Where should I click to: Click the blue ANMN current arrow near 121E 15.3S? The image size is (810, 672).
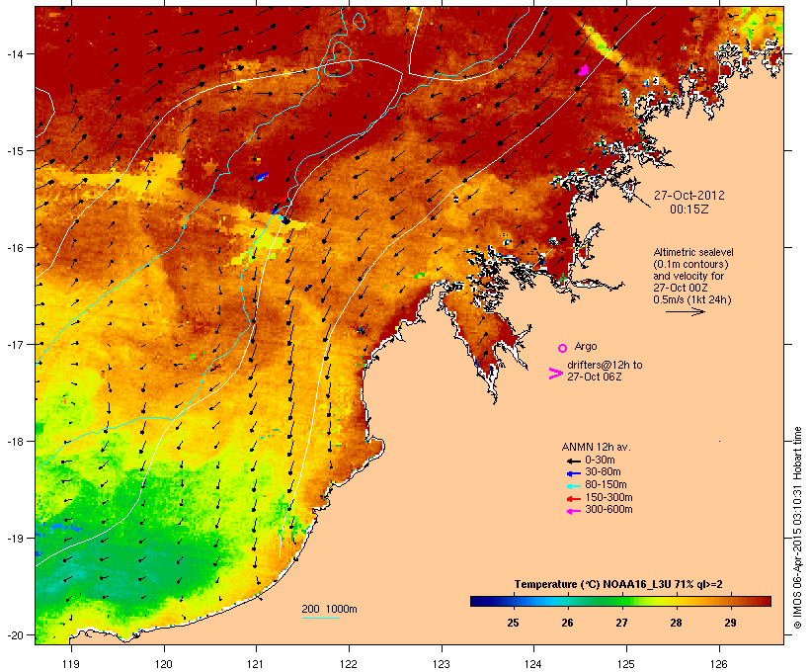coord(263,176)
